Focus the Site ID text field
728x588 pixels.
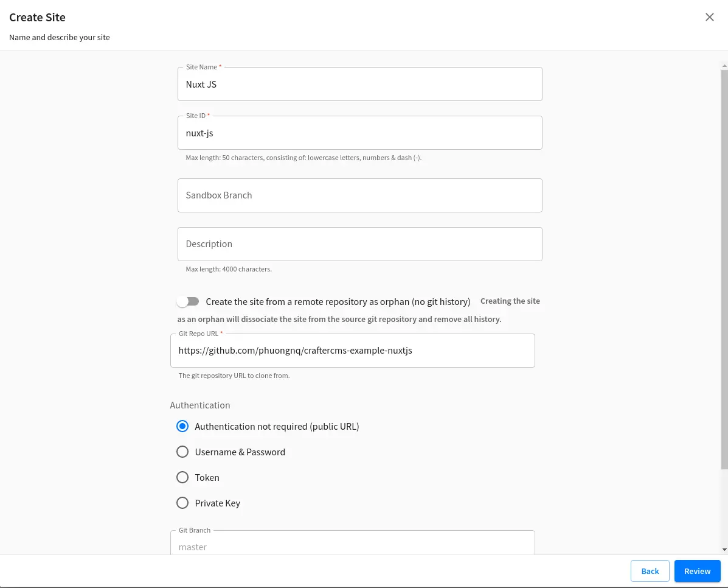point(359,133)
